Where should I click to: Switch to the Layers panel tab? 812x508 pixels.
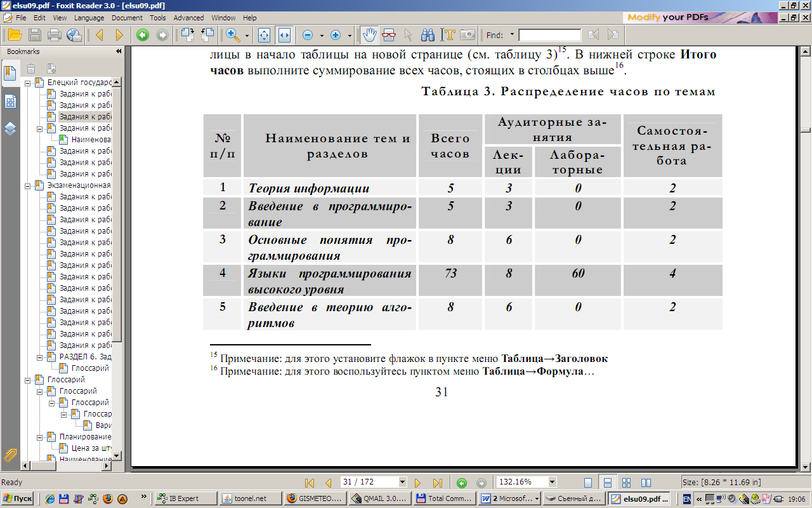(x=10, y=130)
